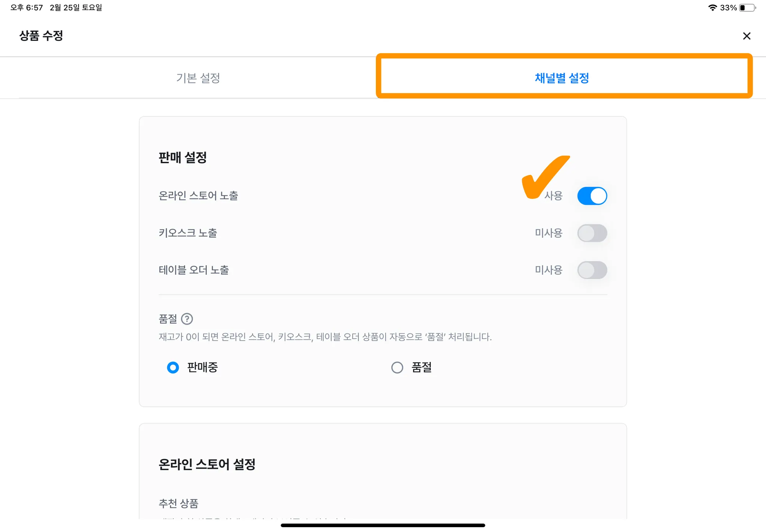Image resolution: width=766 pixels, height=532 pixels.
Task: Open the 품절 help question icon
Action: coord(187,319)
